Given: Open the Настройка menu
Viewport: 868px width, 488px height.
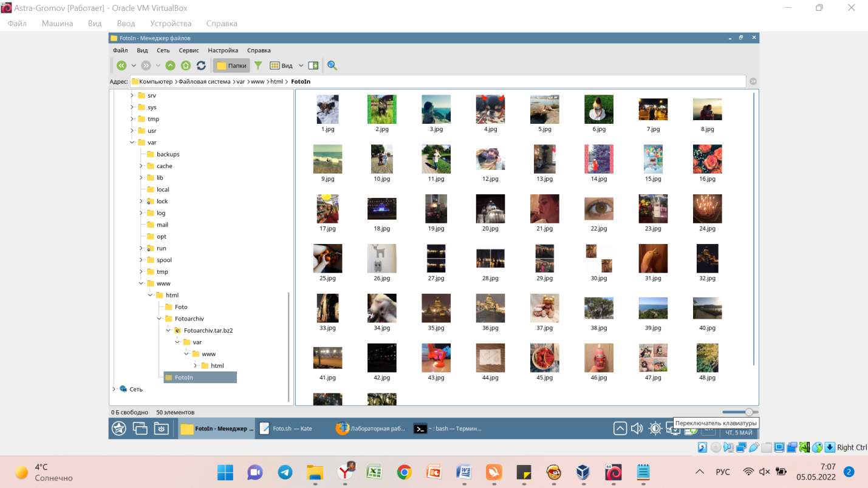Looking at the screenshot, I should click(x=223, y=50).
